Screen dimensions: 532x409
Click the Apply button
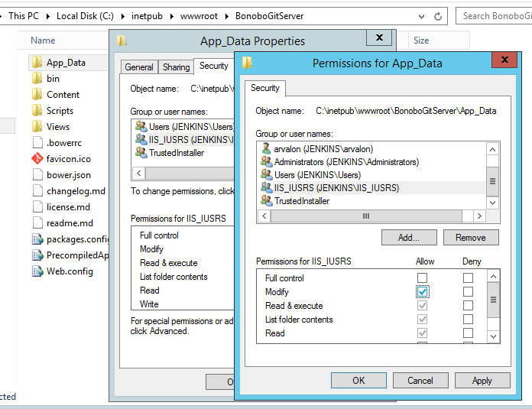click(482, 381)
